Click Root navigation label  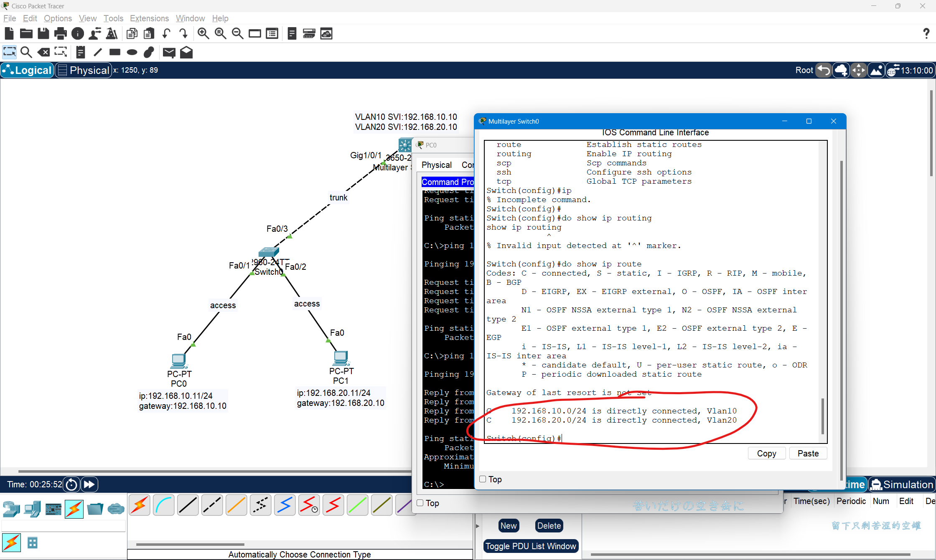point(804,70)
